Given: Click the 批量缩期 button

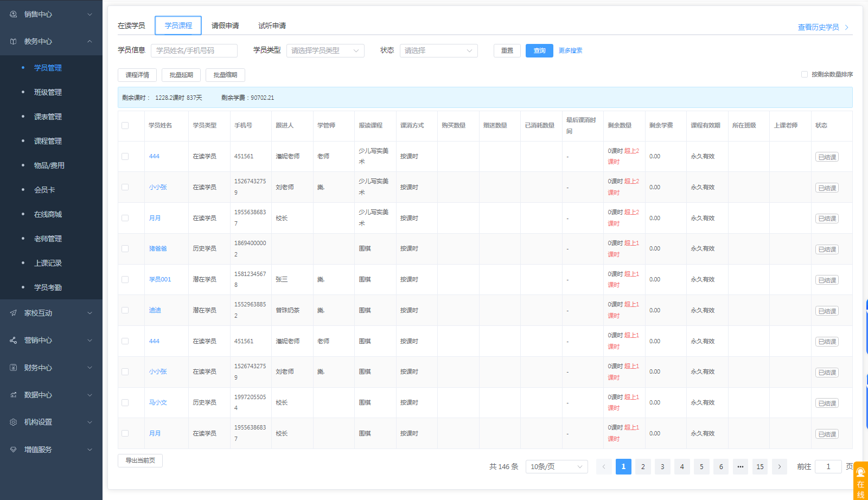Looking at the screenshot, I should coord(225,75).
